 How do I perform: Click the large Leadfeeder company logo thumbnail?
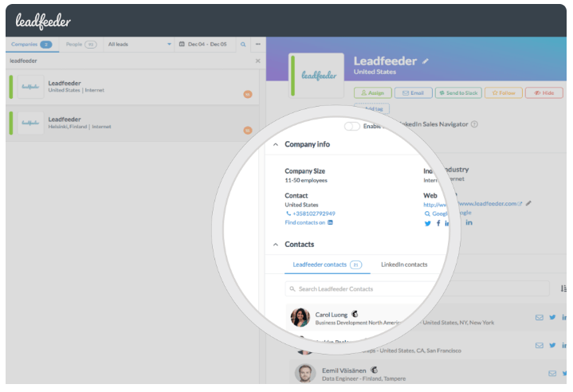316,76
